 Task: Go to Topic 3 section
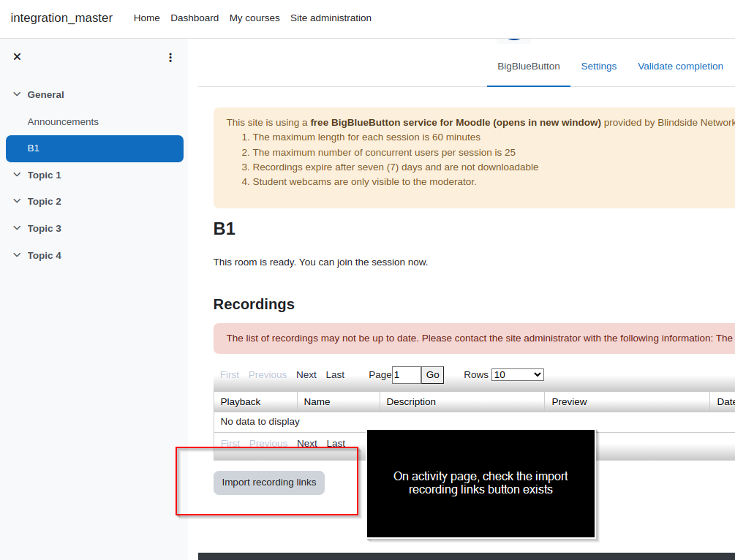click(44, 229)
